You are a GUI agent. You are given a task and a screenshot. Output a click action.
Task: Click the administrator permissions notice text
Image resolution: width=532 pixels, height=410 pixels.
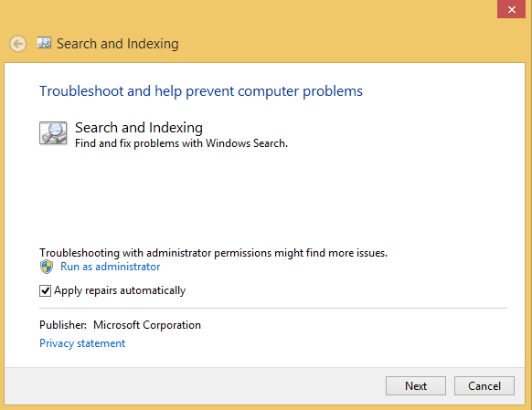(x=213, y=253)
